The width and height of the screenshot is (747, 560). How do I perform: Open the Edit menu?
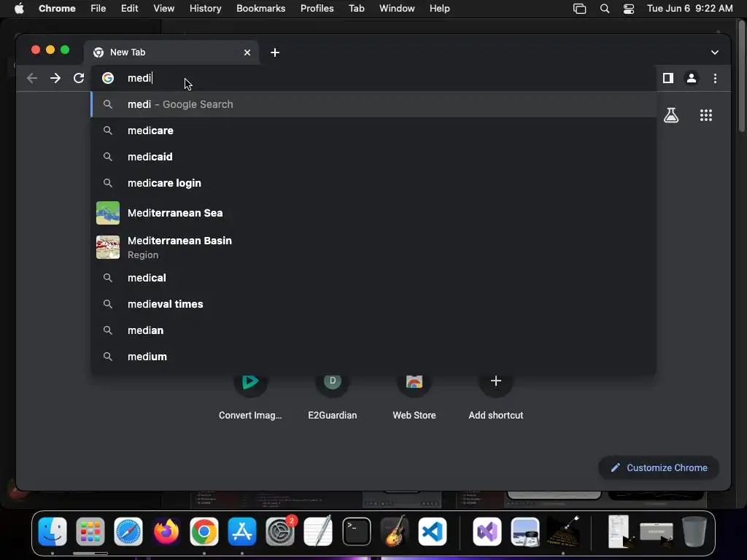point(129,9)
